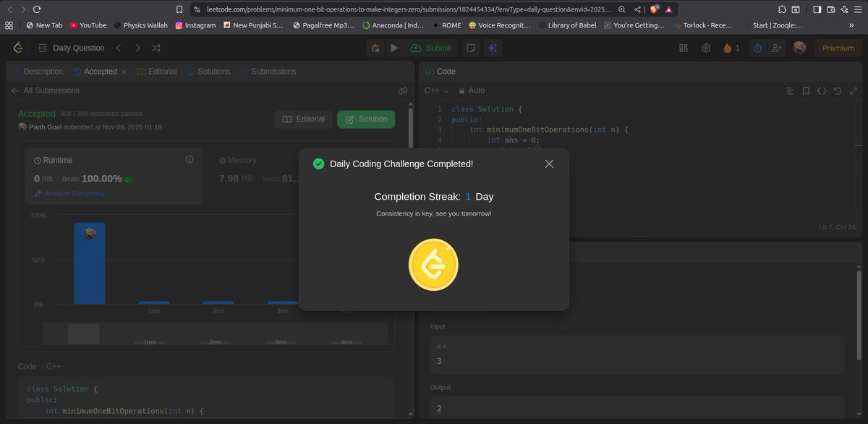Go to the next question arrow
The image size is (868, 424).
click(x=137, y=48)
